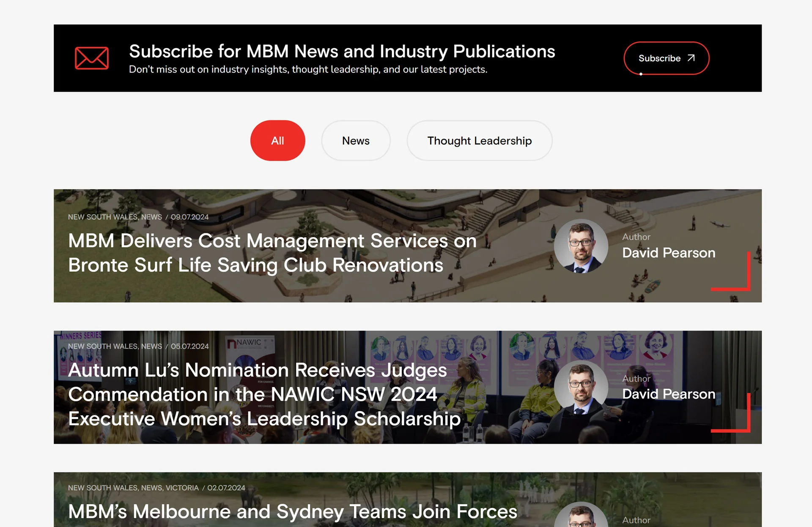Click the arrow icon inside Subscribe button
The height and width of the screenshot is (527, 812).
[691, 58]
